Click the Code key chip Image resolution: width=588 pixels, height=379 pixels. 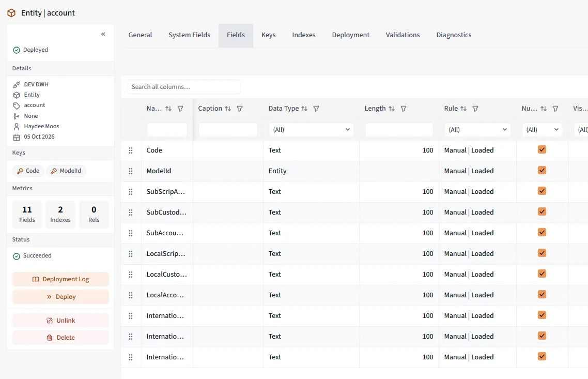click(x=28, y=171)
